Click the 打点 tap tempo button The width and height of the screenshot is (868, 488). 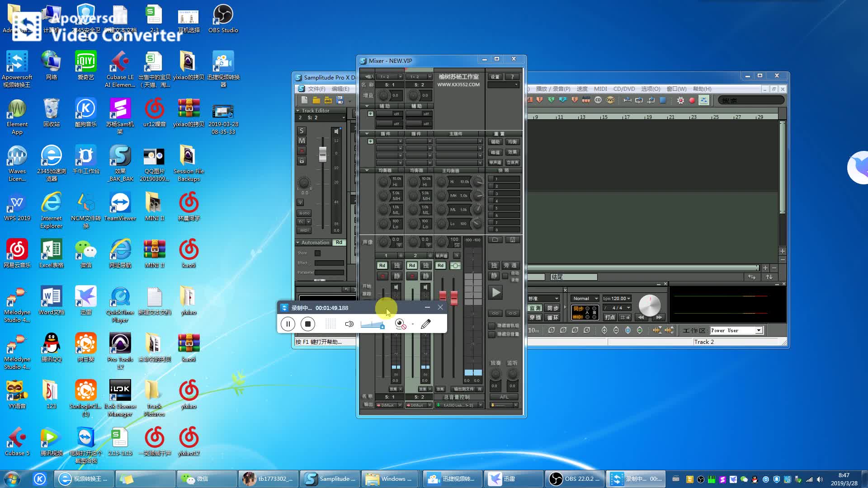610,317
